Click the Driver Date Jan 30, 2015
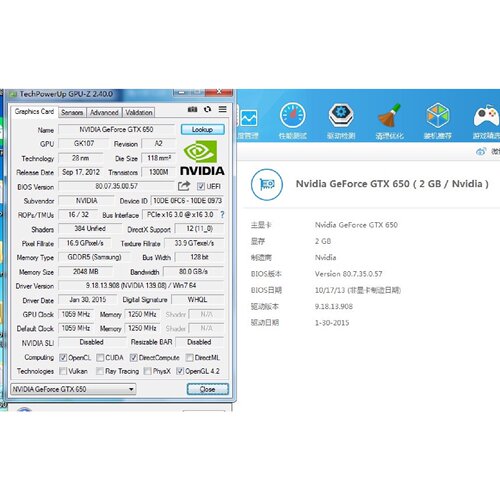The height and width of the screenshot is (500, 500). click(87, 299)
